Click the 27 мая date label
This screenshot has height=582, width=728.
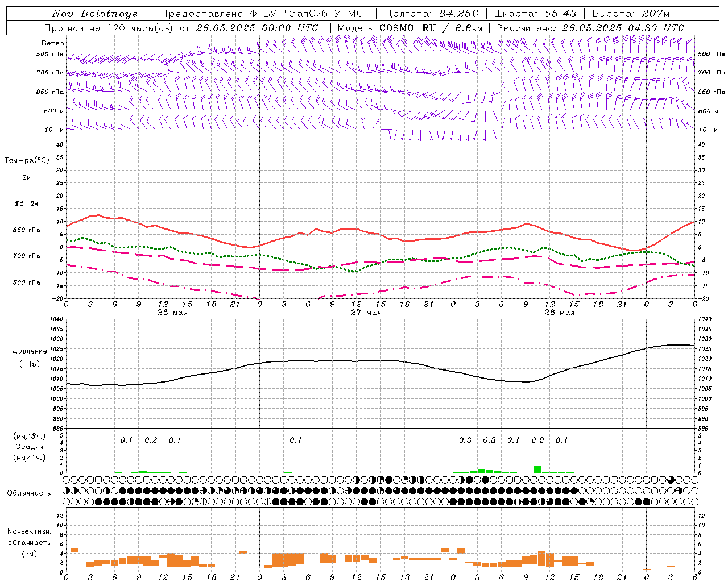point(366,313)
